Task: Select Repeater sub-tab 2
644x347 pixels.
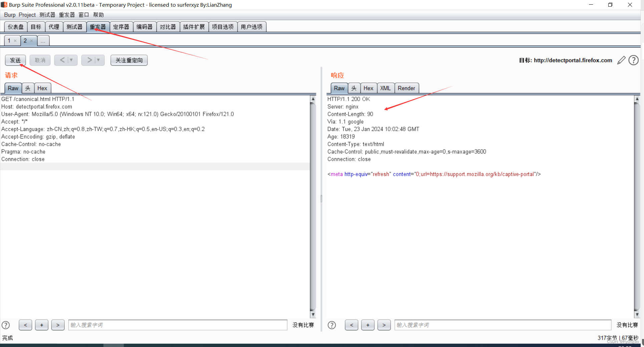Action: click(x=25, y=41)
